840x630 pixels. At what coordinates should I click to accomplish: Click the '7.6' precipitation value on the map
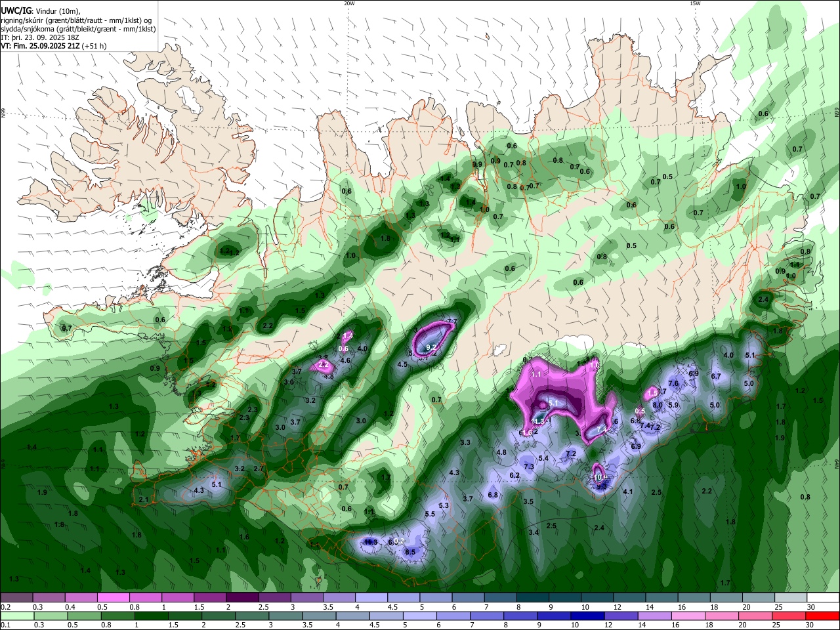point(673,383)
